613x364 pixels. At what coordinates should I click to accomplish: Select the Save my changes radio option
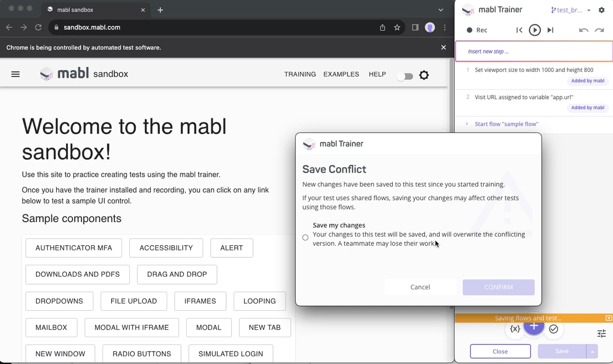click(306, 238)
